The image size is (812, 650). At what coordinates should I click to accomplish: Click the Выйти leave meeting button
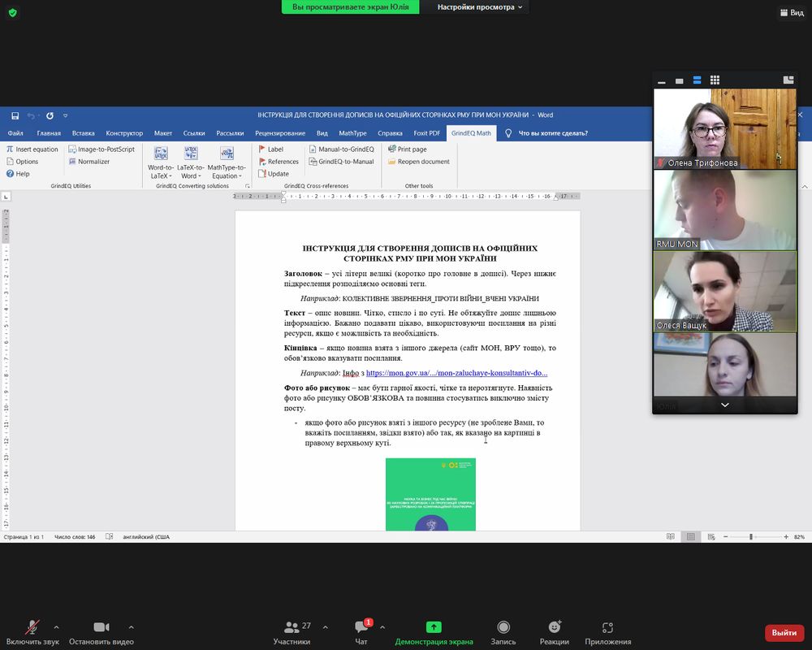click(x=784, y=632)
